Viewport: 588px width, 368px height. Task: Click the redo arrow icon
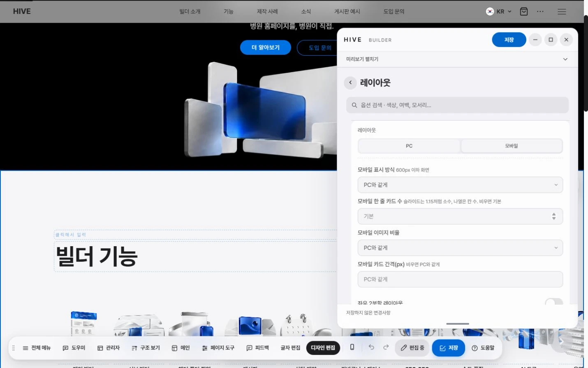coord(386,347)
